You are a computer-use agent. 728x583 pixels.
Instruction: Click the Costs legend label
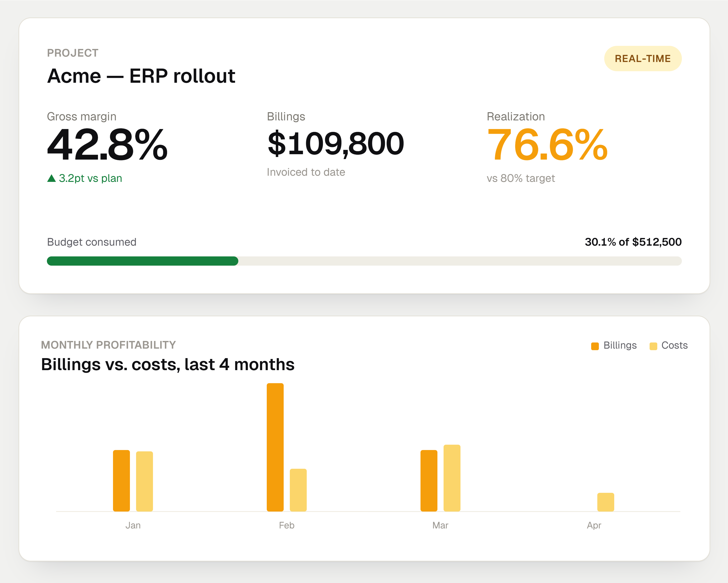[x=674, y=345]
